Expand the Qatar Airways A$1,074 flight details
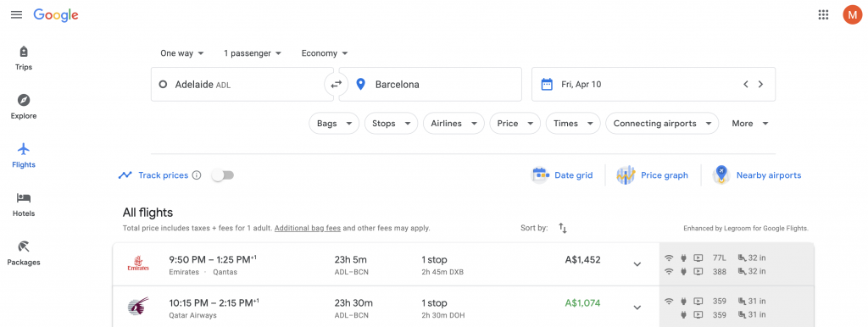 [637, 307]
